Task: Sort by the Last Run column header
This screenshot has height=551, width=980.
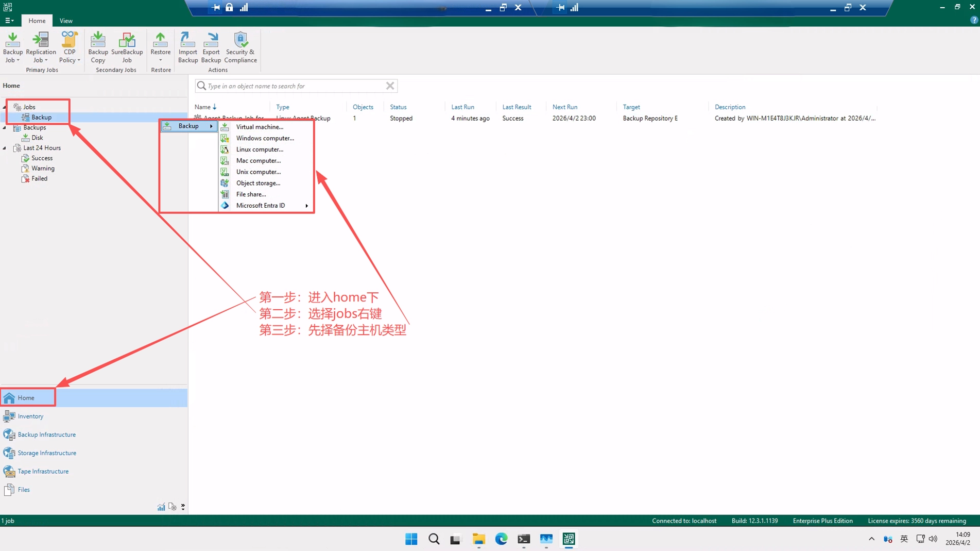Action: [462, 107]
